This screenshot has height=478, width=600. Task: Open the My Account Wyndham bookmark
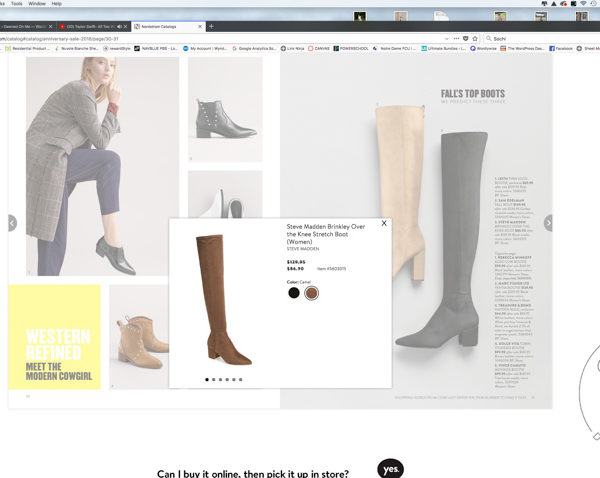tap(205, 49)
